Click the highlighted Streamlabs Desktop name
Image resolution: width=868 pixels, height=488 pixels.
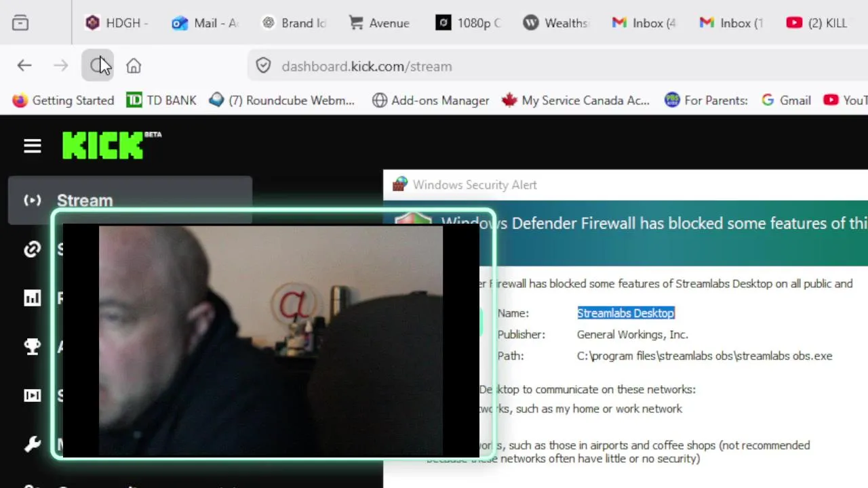[626, 312]
